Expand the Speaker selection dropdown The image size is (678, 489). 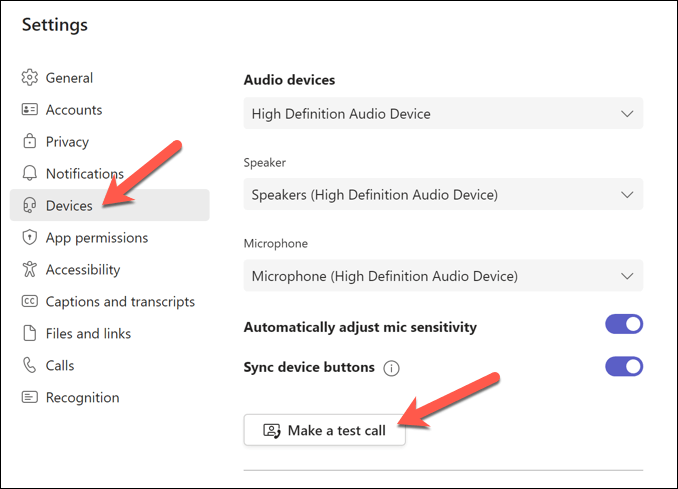(x=443, y=194)
